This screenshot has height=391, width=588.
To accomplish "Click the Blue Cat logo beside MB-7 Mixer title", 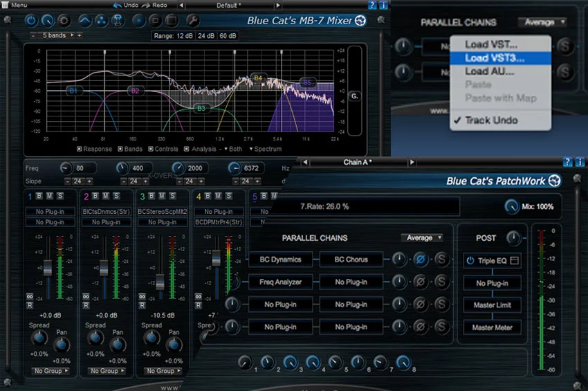I will pyautogui.click(x=360, y=20).
